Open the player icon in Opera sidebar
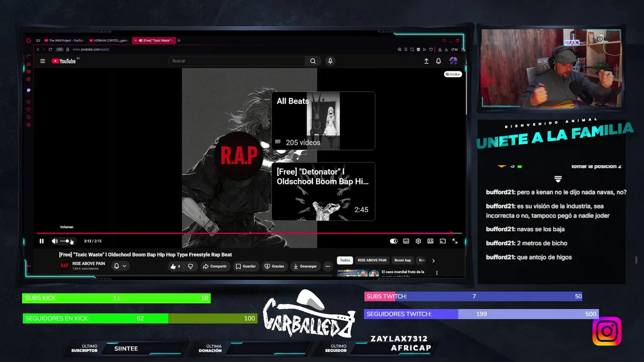The image size is (644, 362). point(29,102)
